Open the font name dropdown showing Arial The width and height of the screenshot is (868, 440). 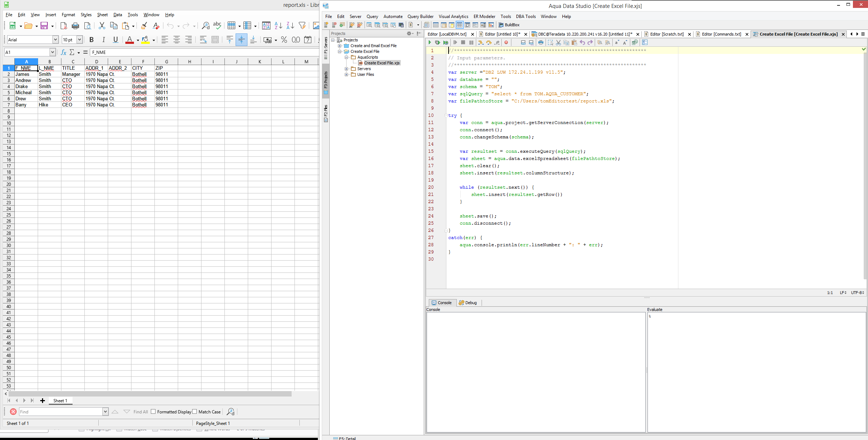55,40
